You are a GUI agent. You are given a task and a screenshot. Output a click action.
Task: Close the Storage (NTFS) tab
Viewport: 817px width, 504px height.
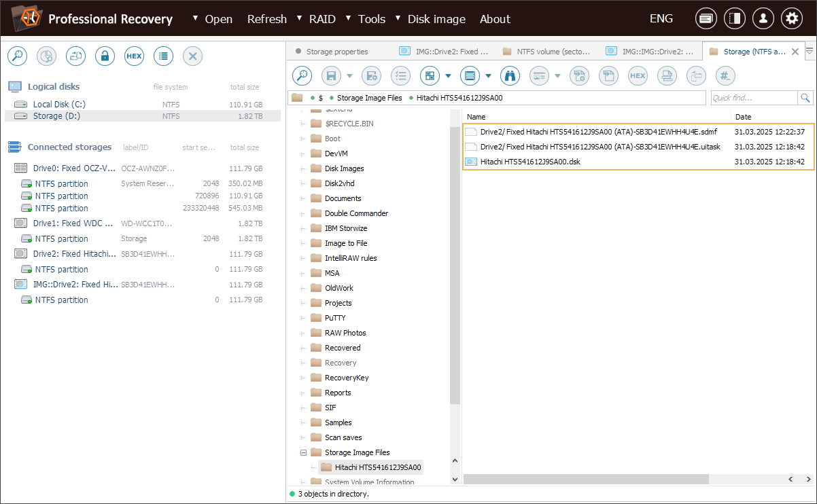point(795,52)
